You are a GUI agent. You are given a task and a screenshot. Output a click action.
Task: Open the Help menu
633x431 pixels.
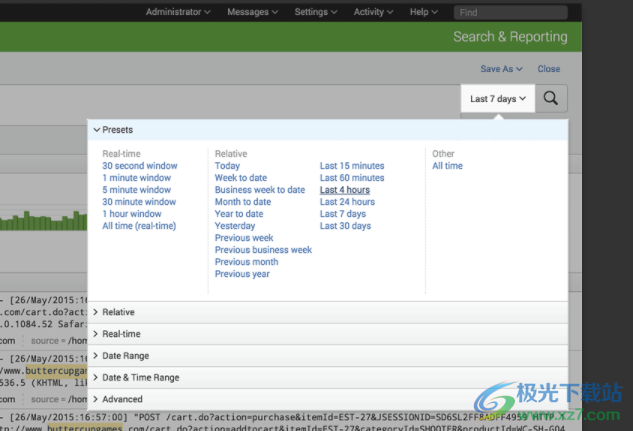(x=424, y=12)
